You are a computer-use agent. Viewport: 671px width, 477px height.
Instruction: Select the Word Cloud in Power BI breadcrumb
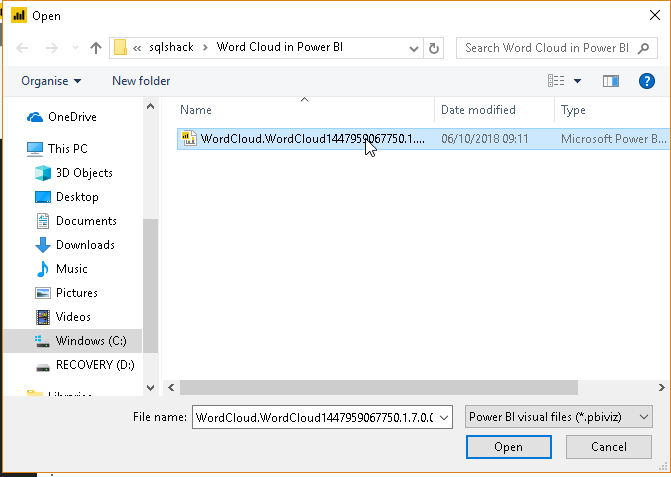(x=279, y=47)
